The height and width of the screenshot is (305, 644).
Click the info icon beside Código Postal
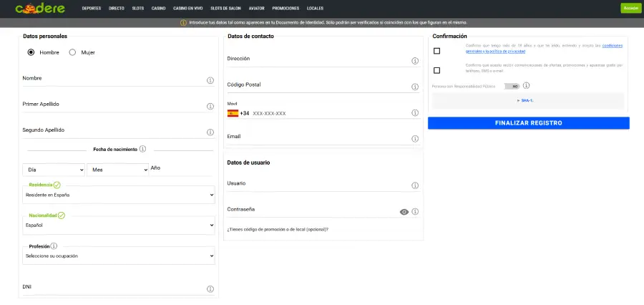click(x=415, y=87)
